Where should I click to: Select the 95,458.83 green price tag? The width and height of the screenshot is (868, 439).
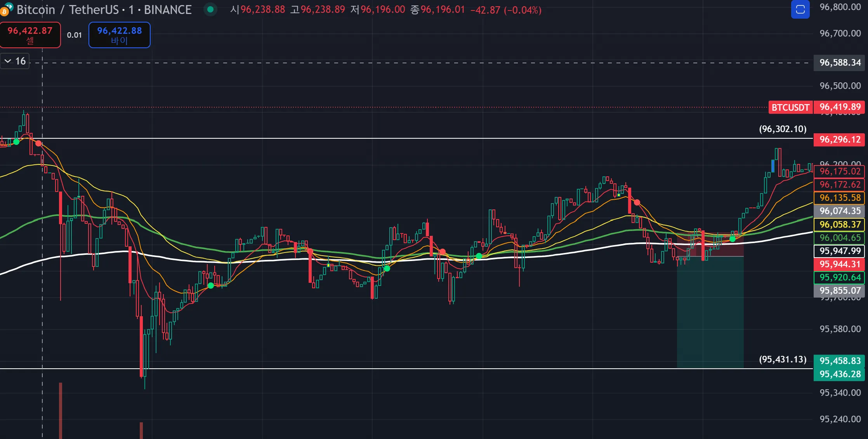(840, 361)
